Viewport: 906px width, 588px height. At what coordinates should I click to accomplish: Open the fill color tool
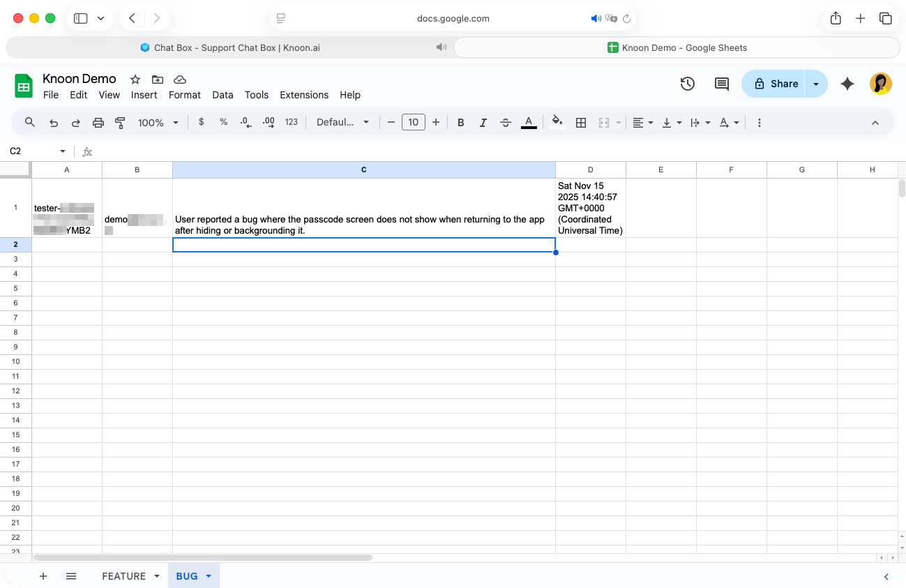(x=557, y=122)
